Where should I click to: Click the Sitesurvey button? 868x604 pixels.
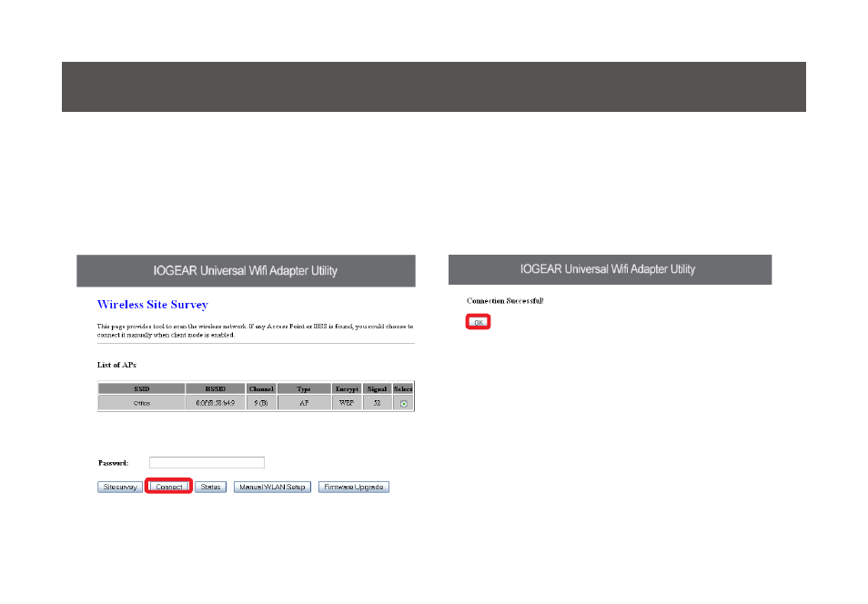pos(120,488)
